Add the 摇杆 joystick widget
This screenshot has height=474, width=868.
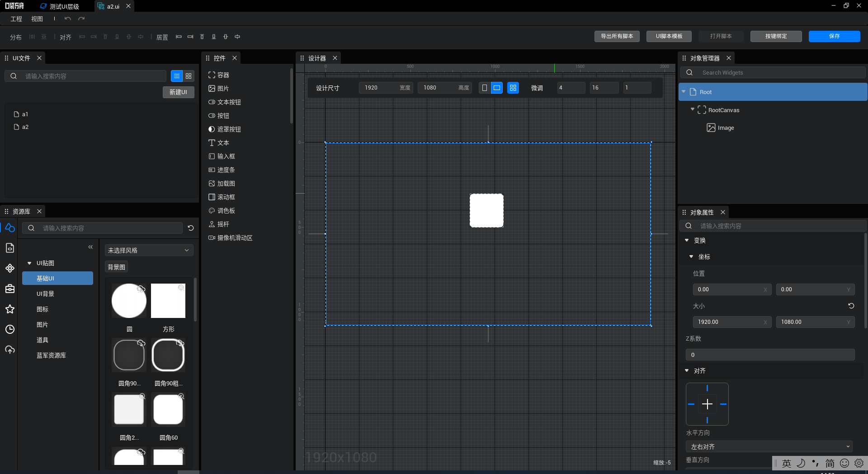219,224
